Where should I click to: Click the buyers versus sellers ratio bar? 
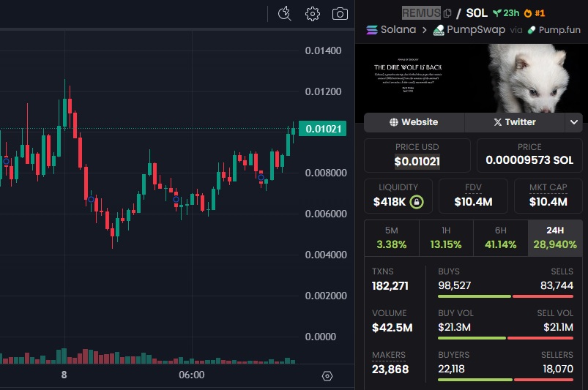505,380
